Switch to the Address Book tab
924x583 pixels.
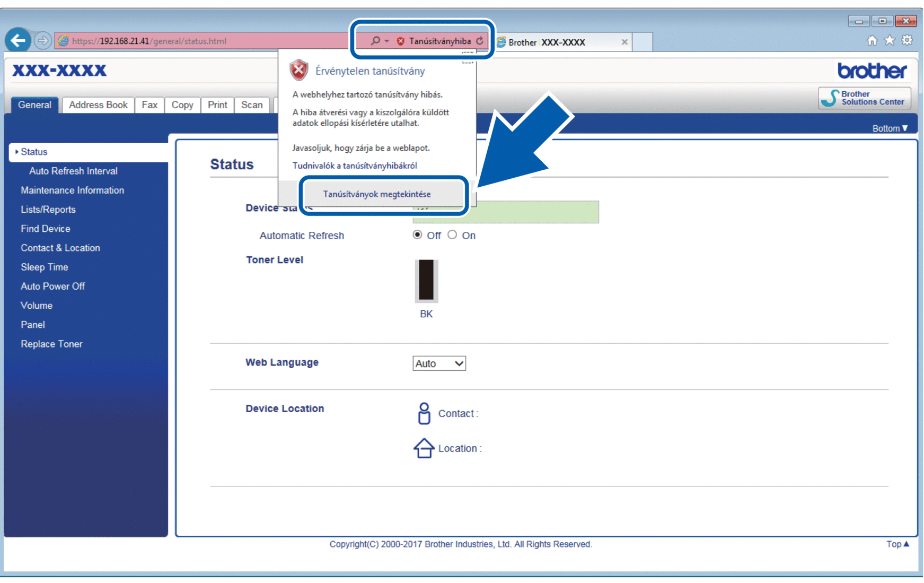[98, 105]
